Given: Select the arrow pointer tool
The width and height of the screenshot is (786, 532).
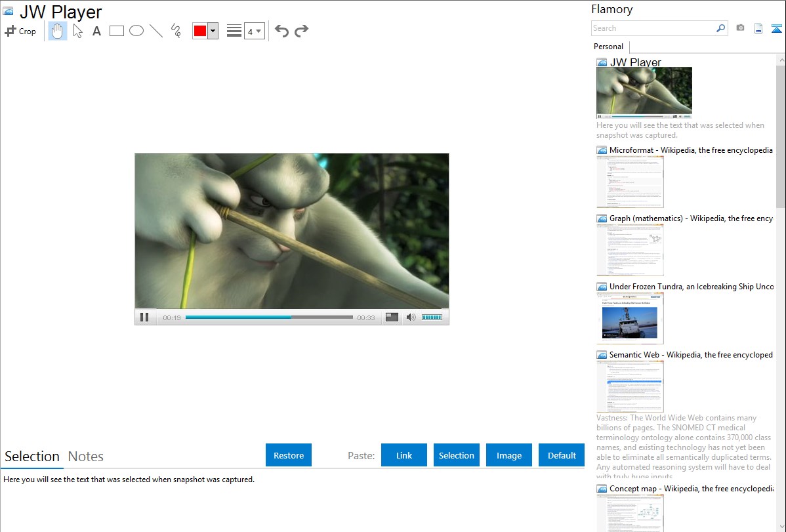Looking at the screenshot, I should 77,31.
